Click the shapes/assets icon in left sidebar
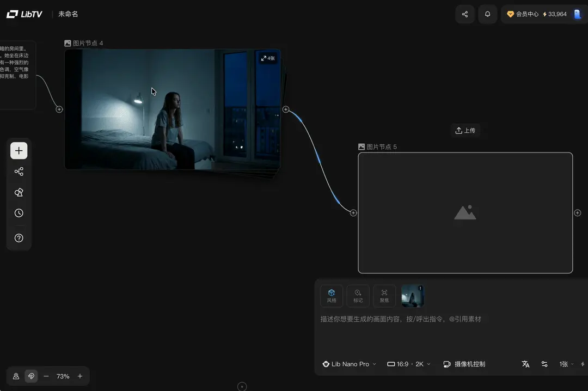The height and width of the screenshot is (391, 588). pos(19,192)
